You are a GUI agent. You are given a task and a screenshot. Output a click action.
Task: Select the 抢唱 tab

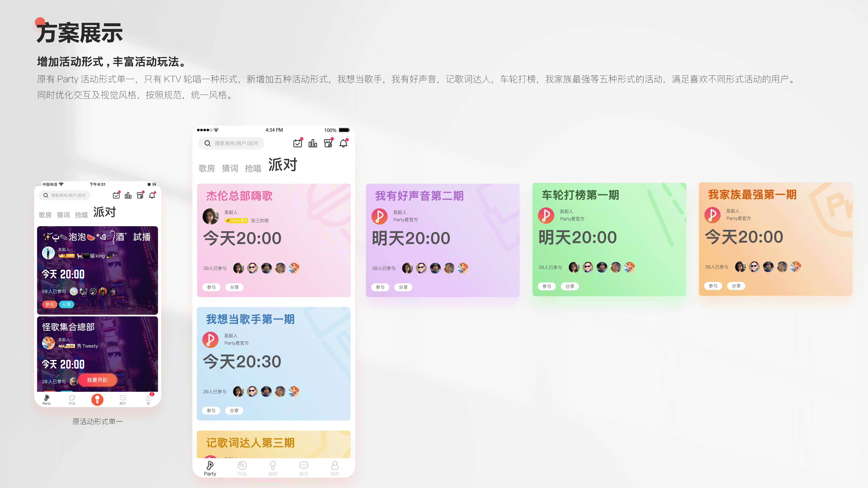click(254, 168)
